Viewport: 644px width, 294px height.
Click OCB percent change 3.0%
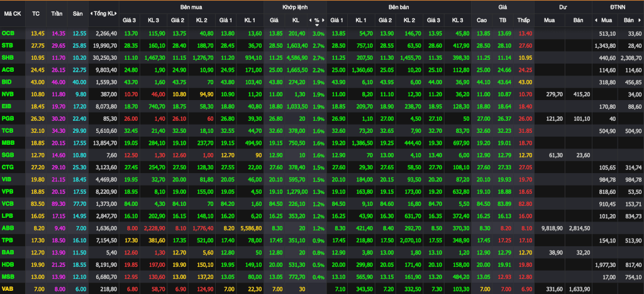318,33
